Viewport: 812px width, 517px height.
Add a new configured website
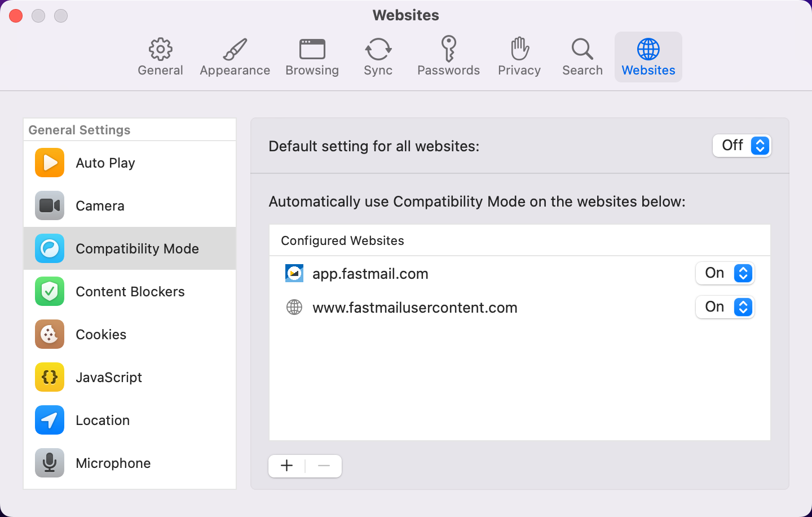coord(286,466)
